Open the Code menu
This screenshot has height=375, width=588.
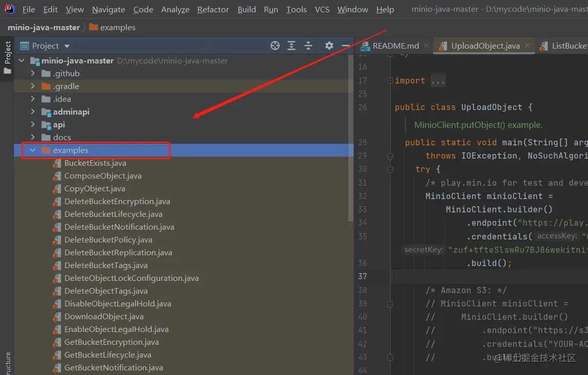(143, 9)
